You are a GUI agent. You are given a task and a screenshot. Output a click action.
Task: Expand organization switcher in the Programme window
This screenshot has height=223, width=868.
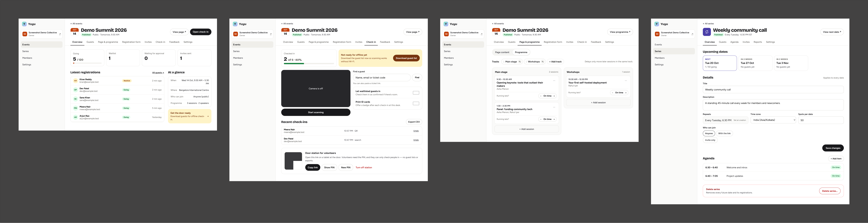click(482, 34)
